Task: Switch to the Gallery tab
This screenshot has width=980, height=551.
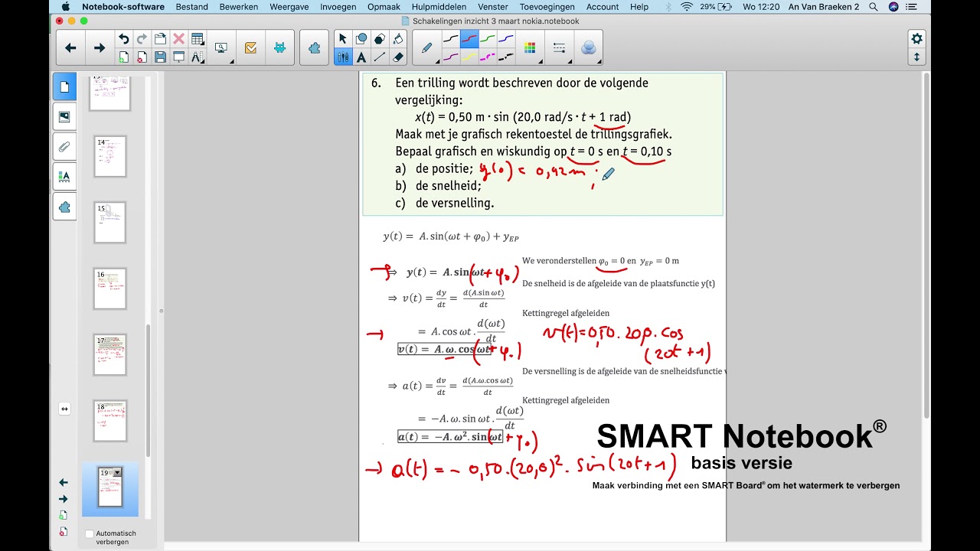Action: click(x=64, y=116)
